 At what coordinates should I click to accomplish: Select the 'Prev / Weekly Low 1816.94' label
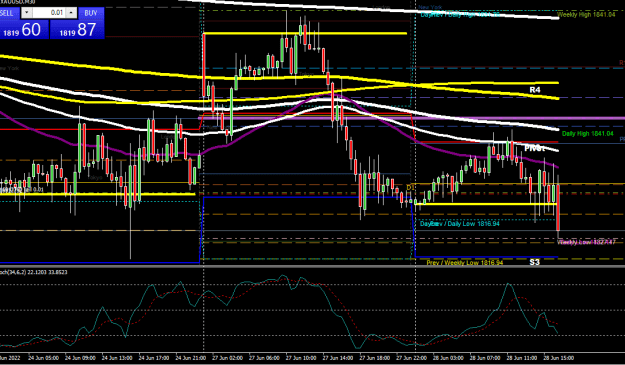pyautogui.click(x=465, y=263)
